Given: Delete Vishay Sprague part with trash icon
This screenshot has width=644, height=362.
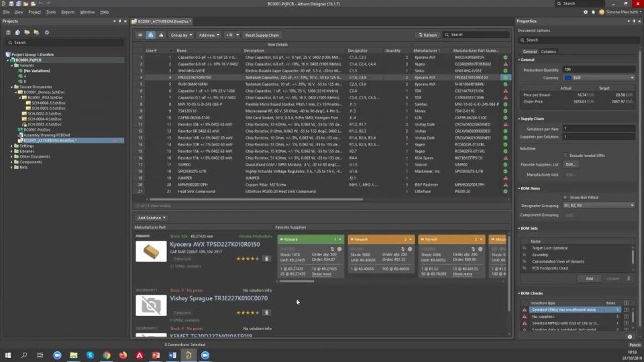Looking at the screenshot, I should (x=266, y=313).
